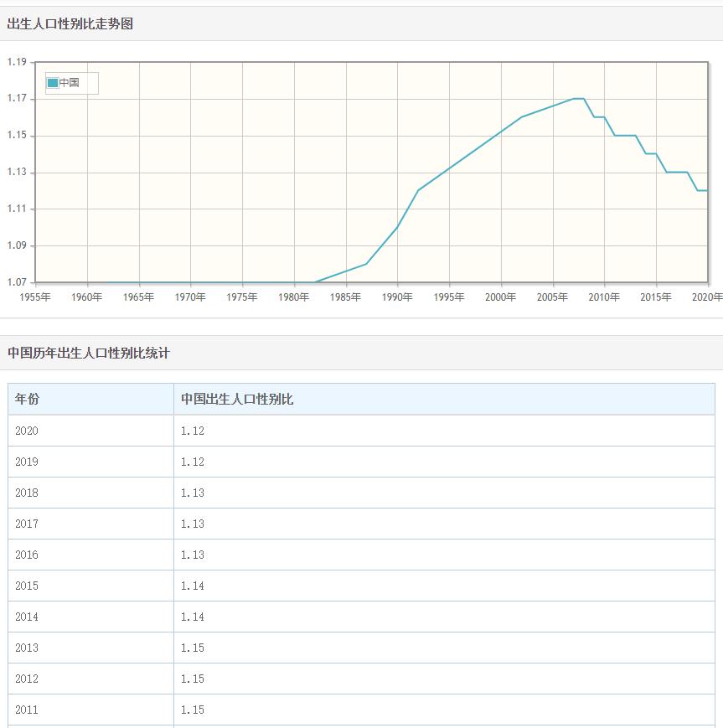723x728 pixels.
Task: Click the 1.13 value in the 2018 row
Action: click(192, 493)
